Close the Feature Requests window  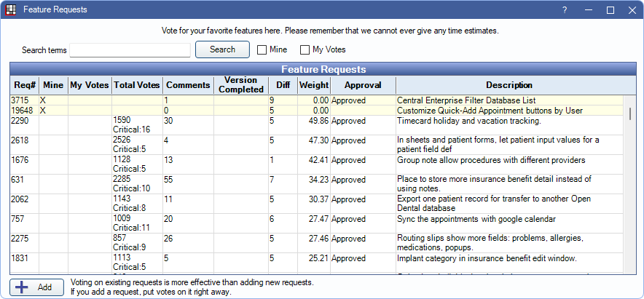coord(632,10)
